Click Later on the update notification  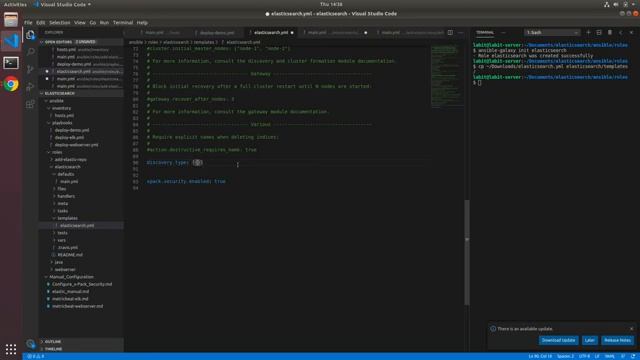[x=589, y=340]
